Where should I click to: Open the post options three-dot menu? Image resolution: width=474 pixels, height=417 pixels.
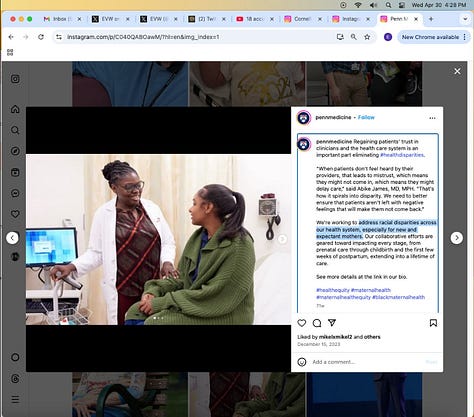pyautogui.click(x=432, y=118)
